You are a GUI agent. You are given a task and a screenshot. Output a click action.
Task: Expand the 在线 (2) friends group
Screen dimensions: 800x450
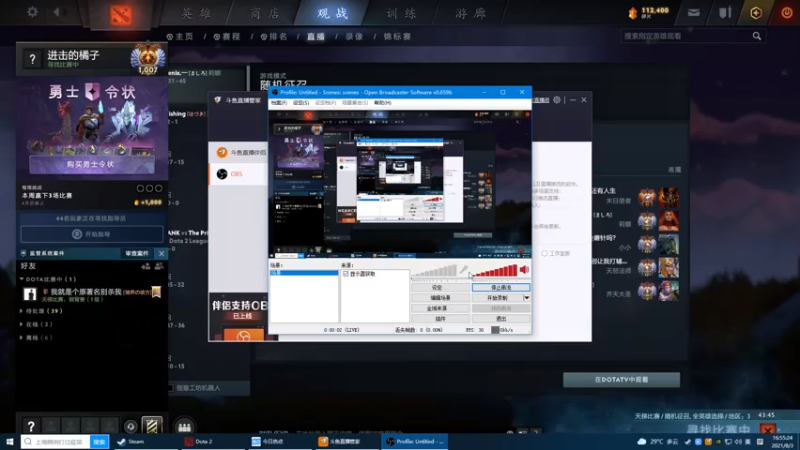21,324
